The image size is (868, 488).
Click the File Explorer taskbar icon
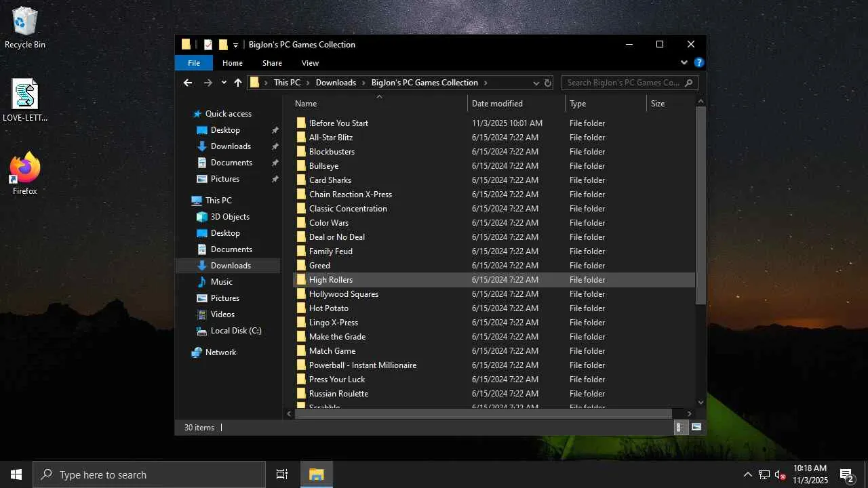(x=317, y=474)
